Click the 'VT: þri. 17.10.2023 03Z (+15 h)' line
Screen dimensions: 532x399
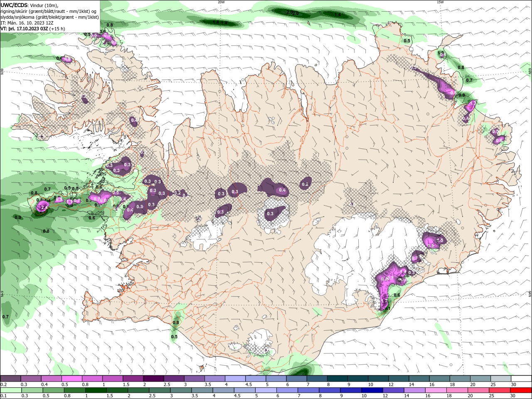(x=33, y=29)
